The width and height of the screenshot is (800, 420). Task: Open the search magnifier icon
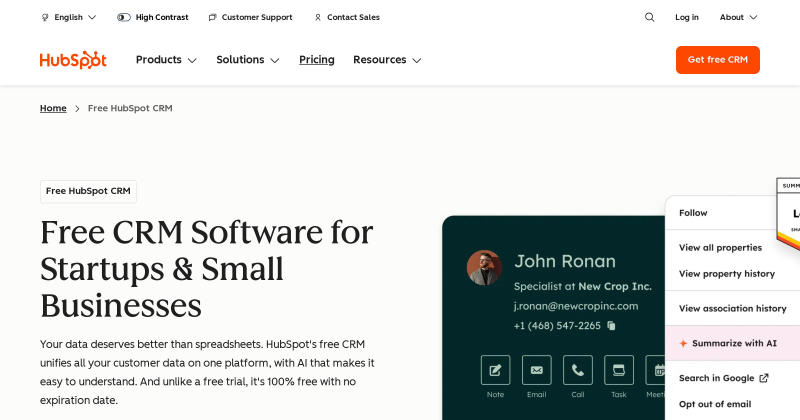(649, 17)
